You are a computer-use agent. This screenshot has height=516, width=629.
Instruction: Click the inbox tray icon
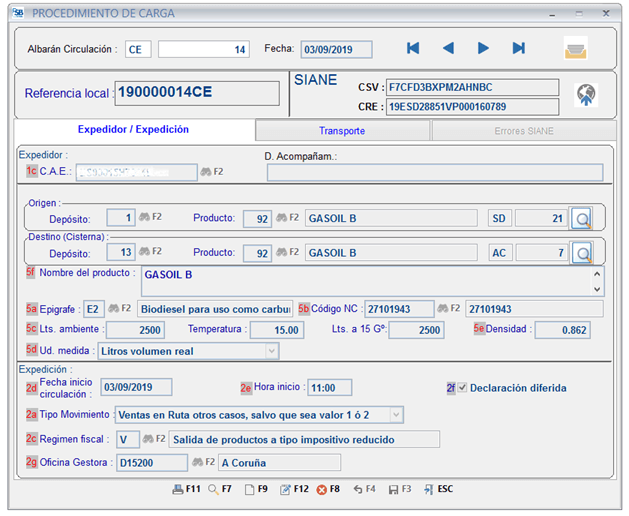[x=575, y=49]
